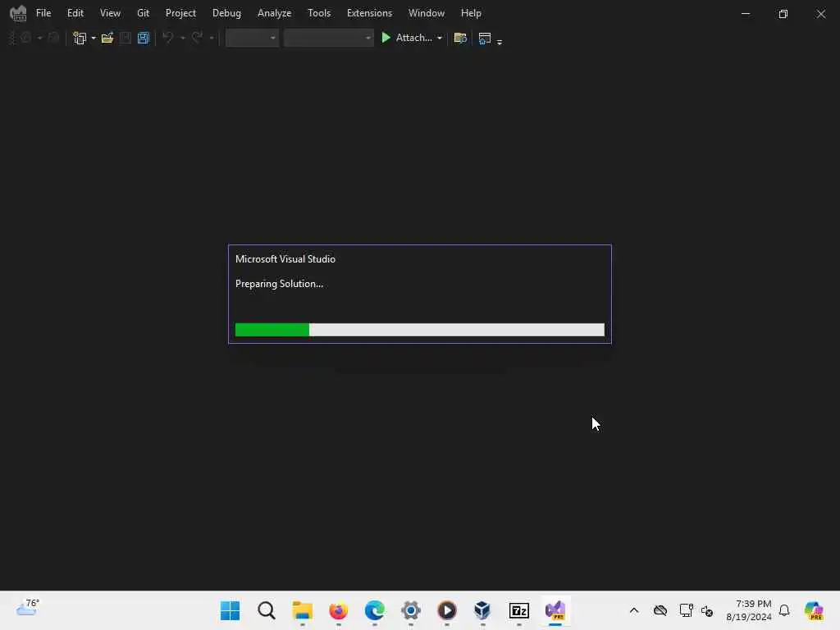
Task: Click the network display tray icon
Action: (685, 610)
